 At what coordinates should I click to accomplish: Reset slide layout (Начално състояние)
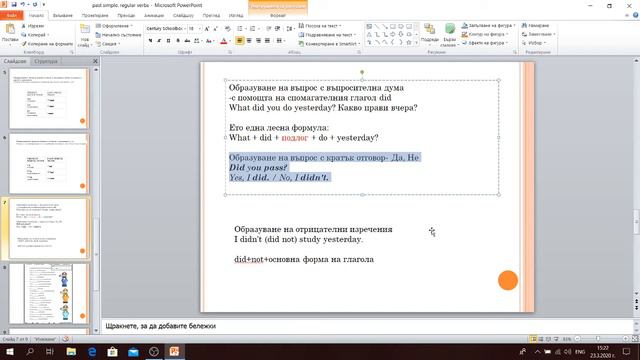coord(118,35)
